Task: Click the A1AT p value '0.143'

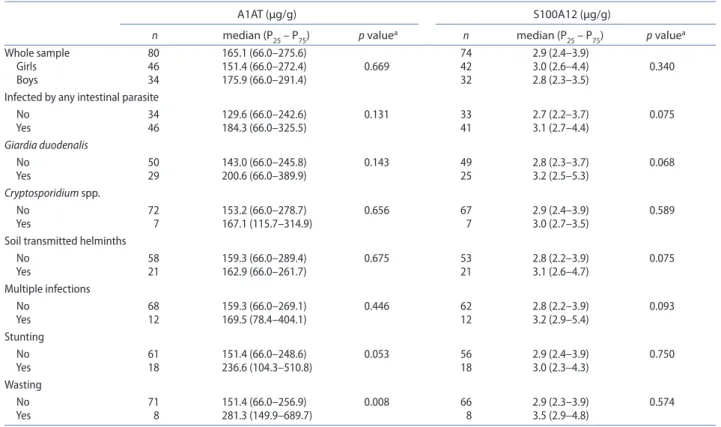Action: coord(377,162)
